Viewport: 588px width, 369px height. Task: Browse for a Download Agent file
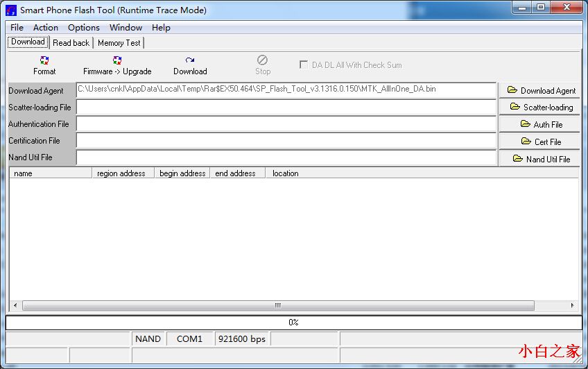(540, 90)
